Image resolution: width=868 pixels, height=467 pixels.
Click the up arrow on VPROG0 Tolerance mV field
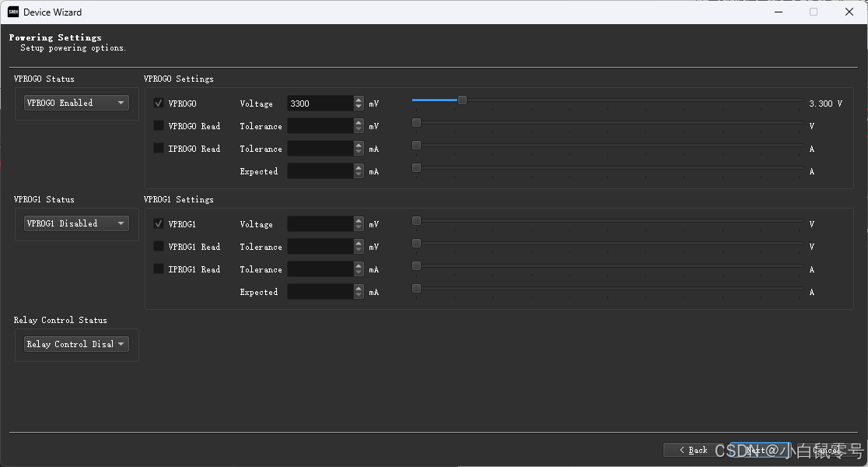[358, 122]
